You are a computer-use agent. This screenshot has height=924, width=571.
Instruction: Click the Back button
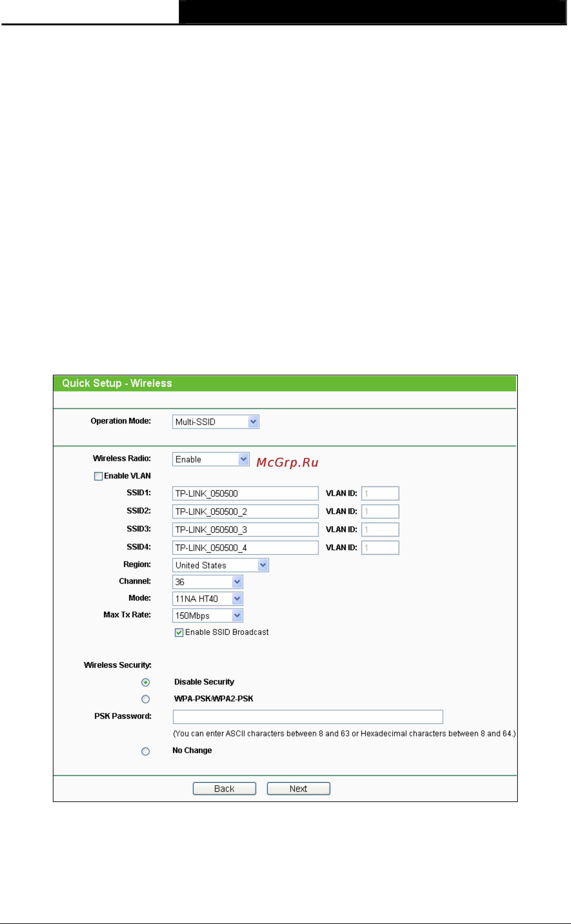coord(224,788)
